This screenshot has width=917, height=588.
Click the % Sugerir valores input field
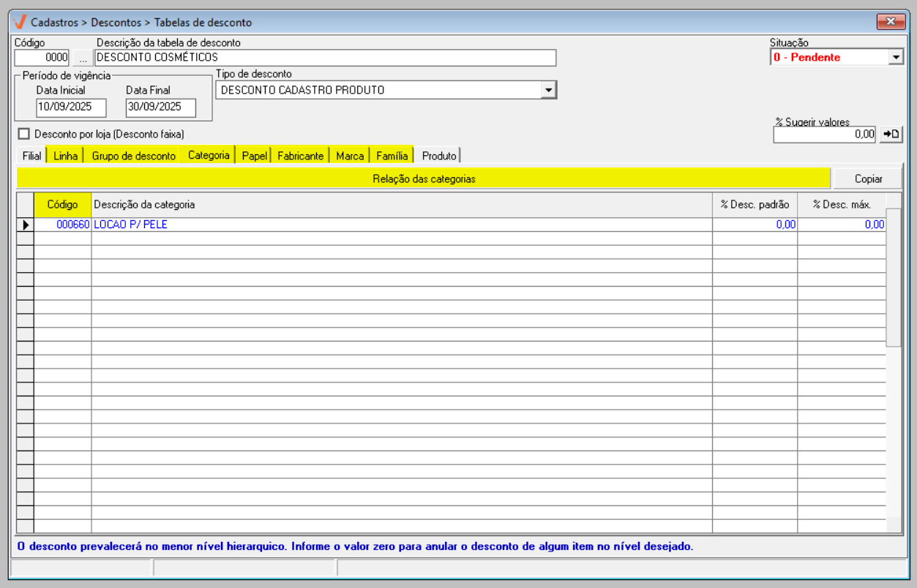[x=824, y=135]
